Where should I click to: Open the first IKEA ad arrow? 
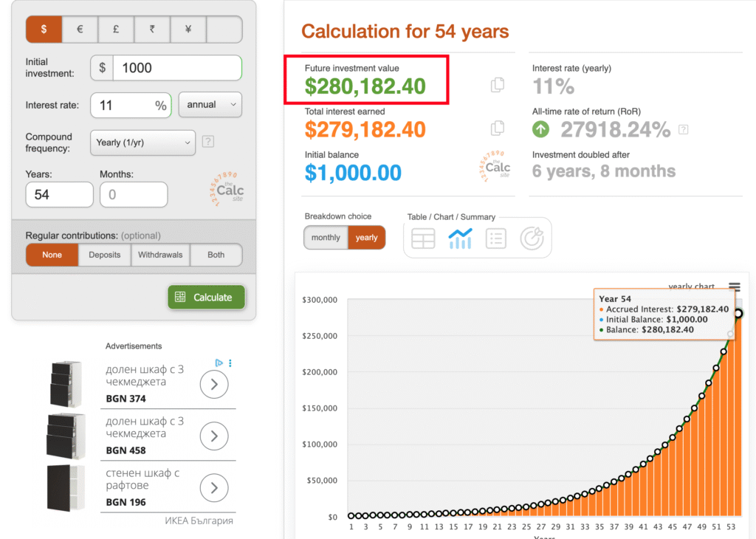pos(214,384)
